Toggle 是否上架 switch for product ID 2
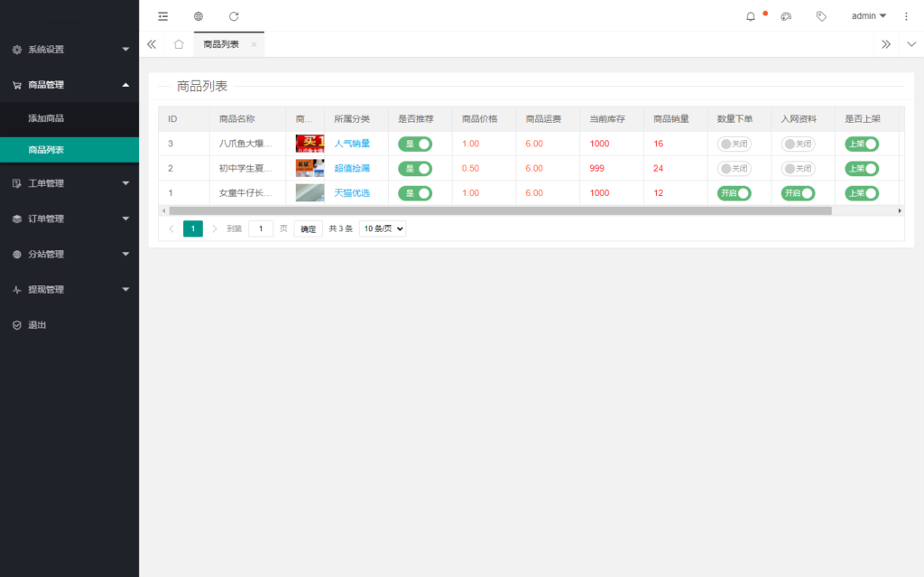This screenshot has width=924, height=577. pyautogui.click(x=862, y=169)
